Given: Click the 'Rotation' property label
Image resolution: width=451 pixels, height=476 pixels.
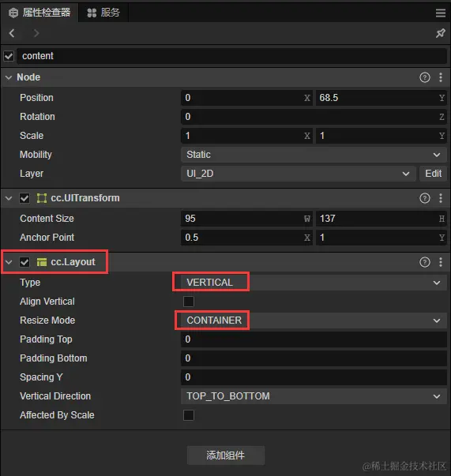Looking at the screenshot, I should (37, 117).
